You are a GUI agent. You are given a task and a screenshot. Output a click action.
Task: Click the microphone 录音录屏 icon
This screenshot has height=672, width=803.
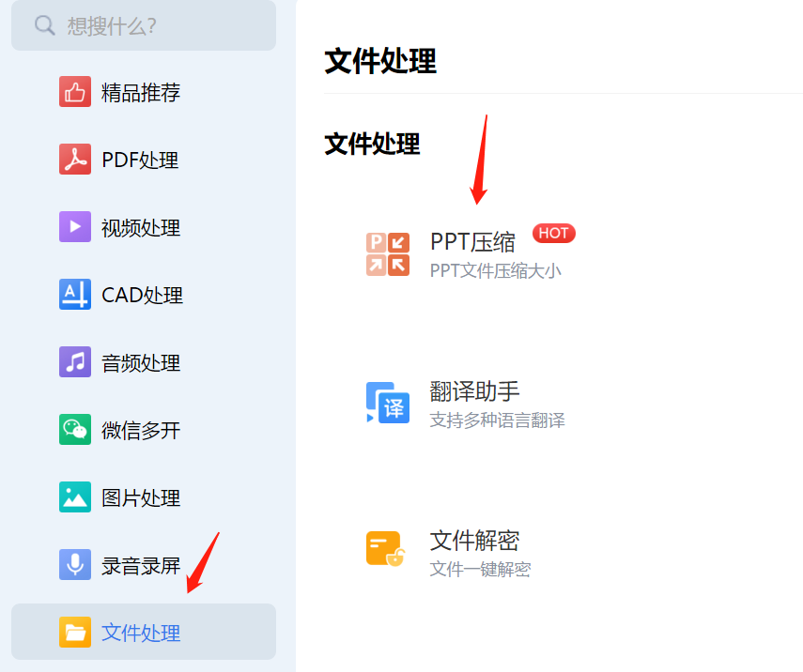tap(75, 564)
